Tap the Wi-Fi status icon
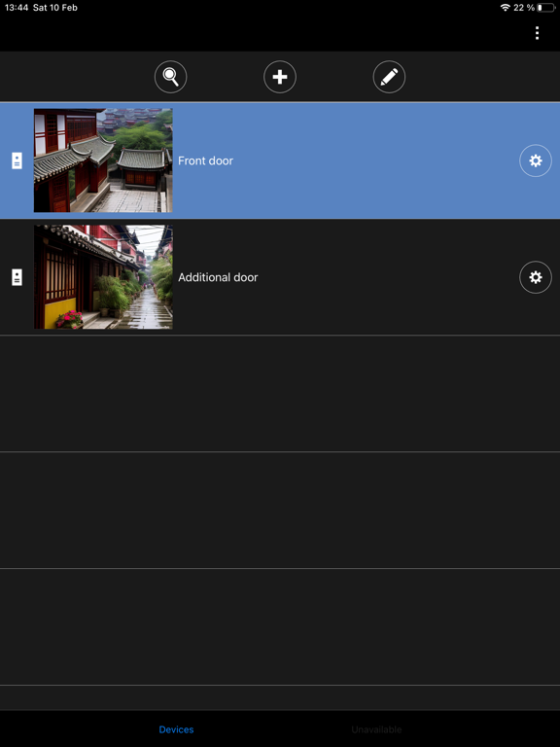The height and width of the screenshot is (747, 560). 506,8
